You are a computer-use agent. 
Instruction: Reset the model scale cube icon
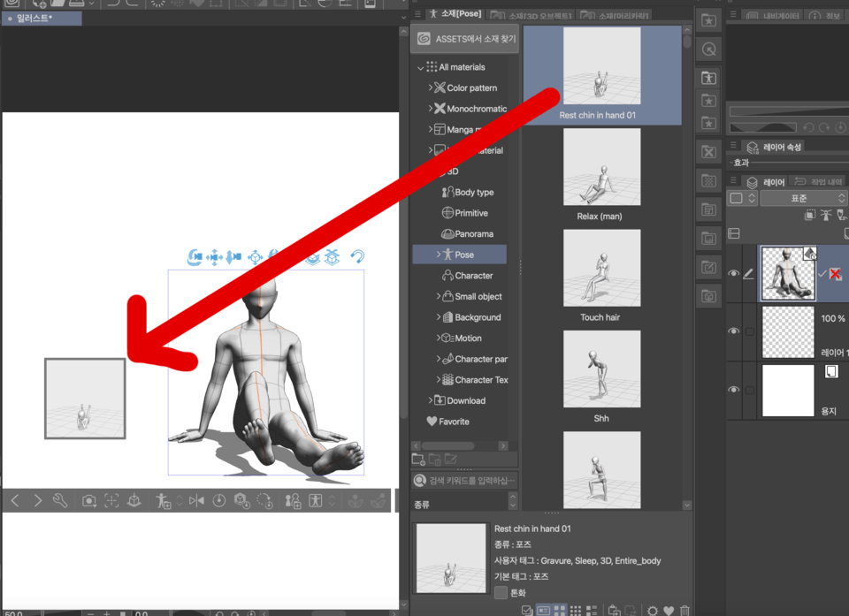pyautogui.click(x=241, y=501)
